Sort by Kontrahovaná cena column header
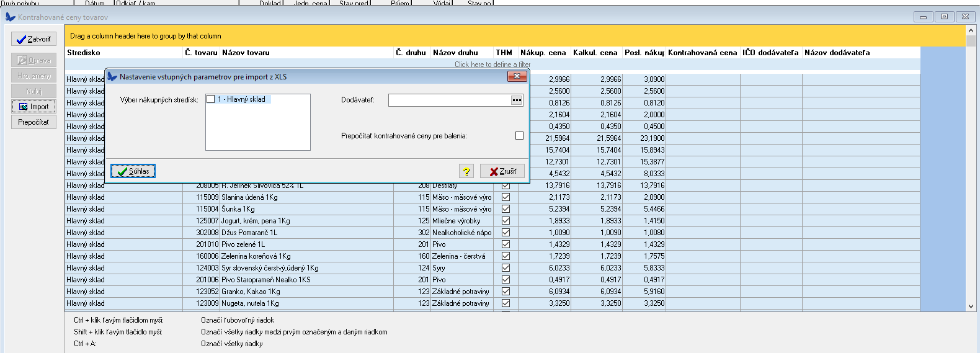The width and height of the screenshot is (980, 353). point(702,53)
